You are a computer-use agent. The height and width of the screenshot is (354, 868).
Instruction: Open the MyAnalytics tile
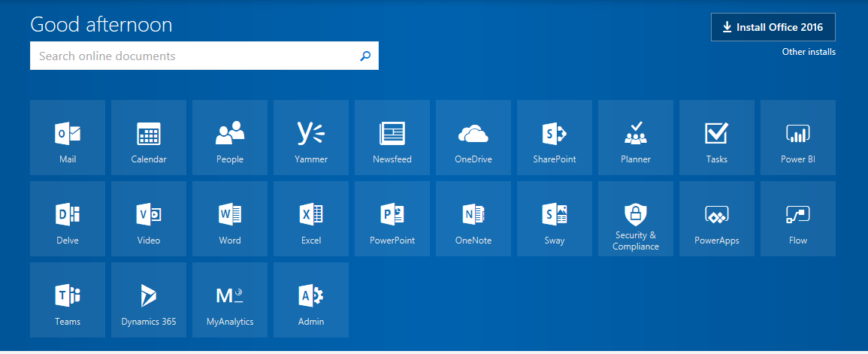point(230,300)
